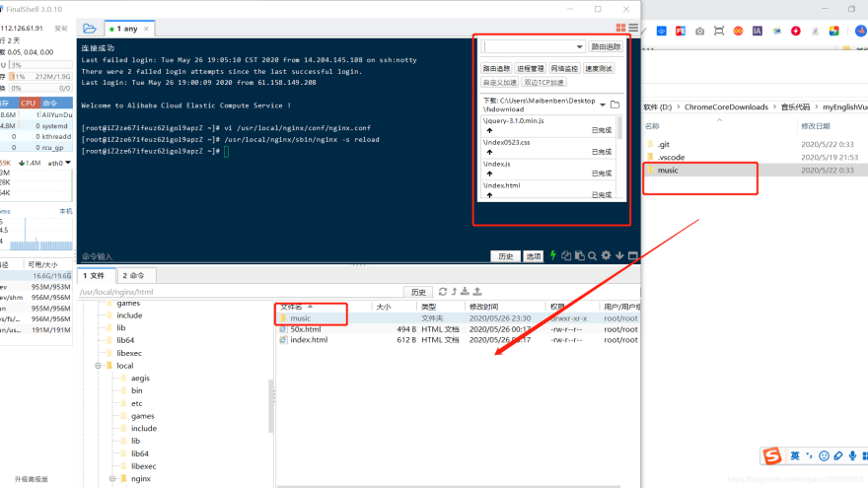The width and height of the screenshot is (868, 488).
Task: Click the 进程管理 button
Action: coord(531,69)
